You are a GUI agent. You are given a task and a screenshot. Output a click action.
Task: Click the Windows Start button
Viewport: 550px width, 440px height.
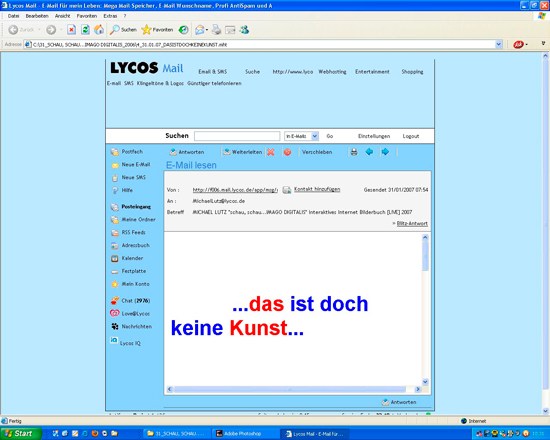click(20, 434)
